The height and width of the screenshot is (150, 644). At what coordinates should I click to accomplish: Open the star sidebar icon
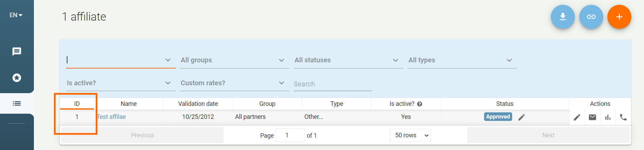(17, 78)
